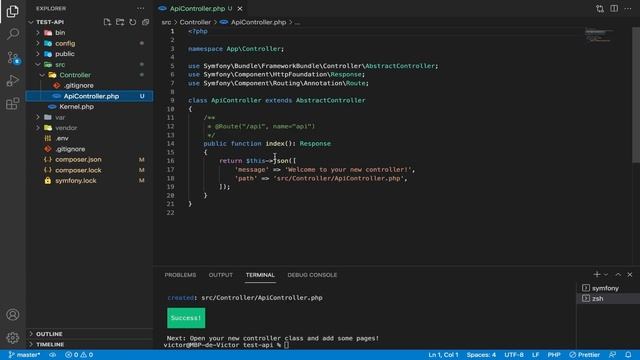Open errors and warnings count in status bar
The height and width of the screenshot is (360, 640).
(79, 355)
